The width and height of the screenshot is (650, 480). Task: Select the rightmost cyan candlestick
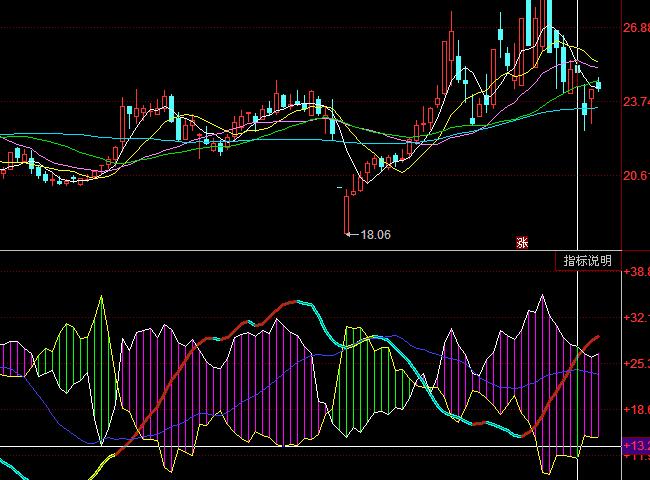click(x=598, y=86)
